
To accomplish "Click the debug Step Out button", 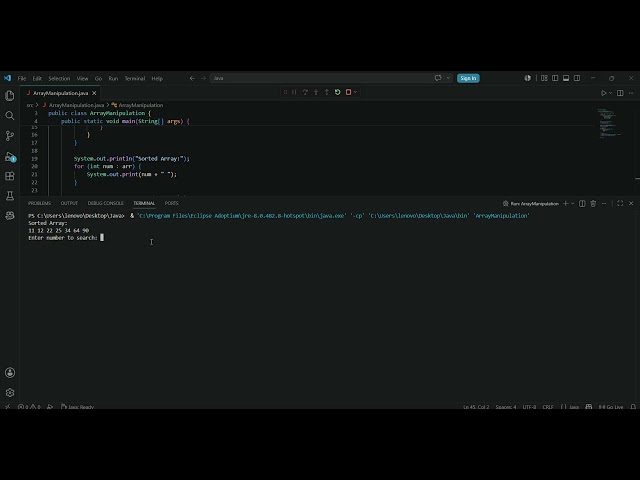I will click(327, 92).
